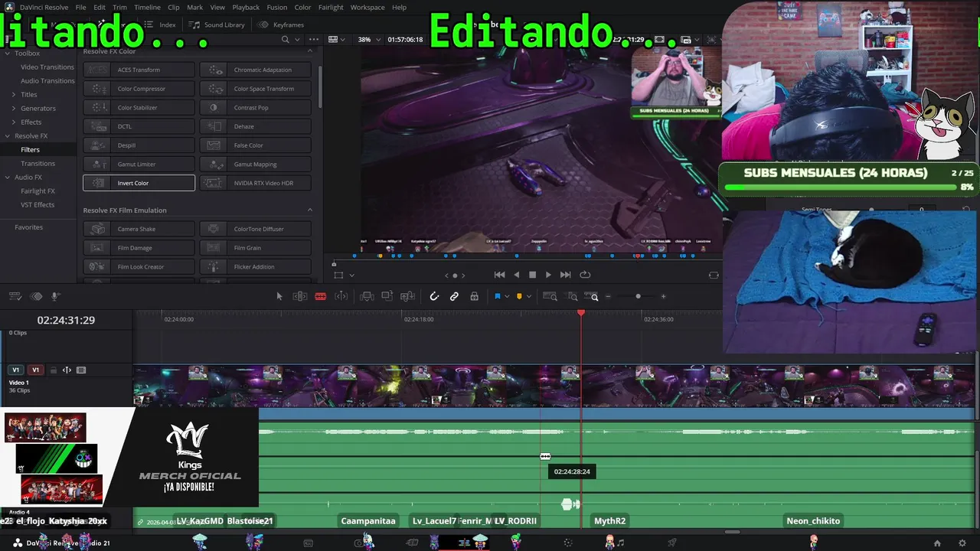This screenshot has width=980, height=551.
Task: Lock the Video 1 track
Action: pos(54,370)
